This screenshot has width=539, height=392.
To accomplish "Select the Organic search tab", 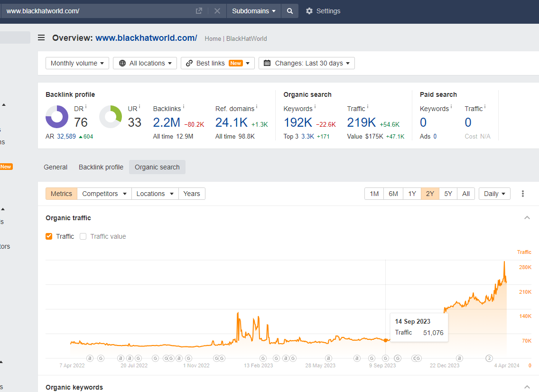I will tap(157, 167).
